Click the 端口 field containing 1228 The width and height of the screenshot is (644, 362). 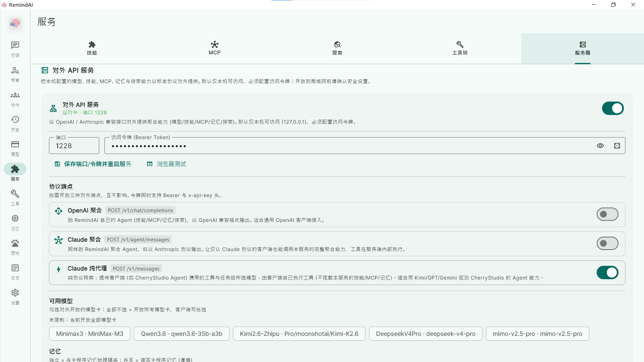click(74, 146)
